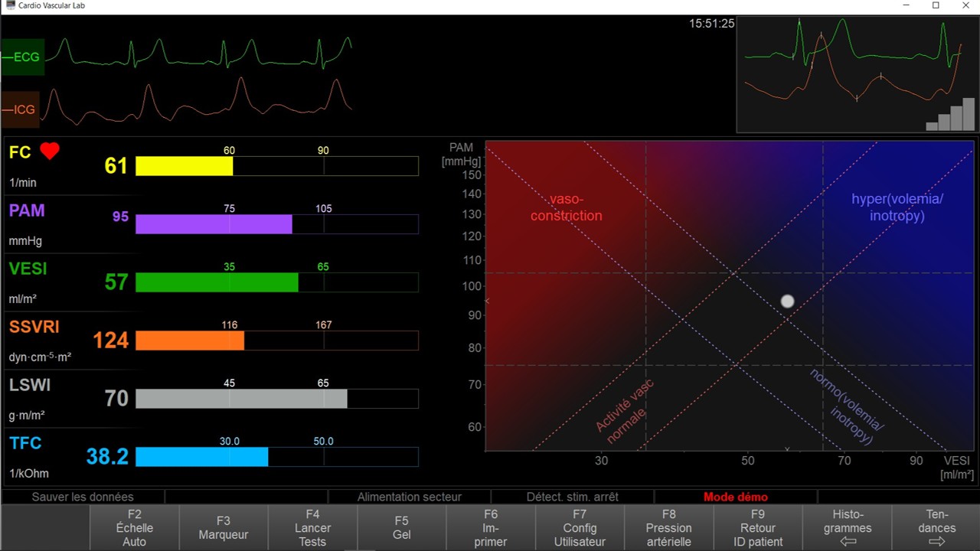Click the red heart icon beside the FC value
Screen dimensions: 980x551
click(49, 152)
